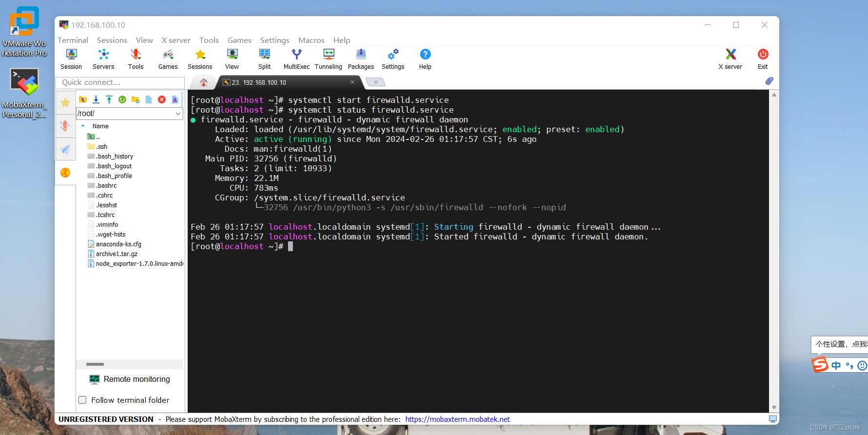Open VMware Workstation Pro desktop shortcut
This screenshot has width=868, height=435.
(x=24, y=32)
